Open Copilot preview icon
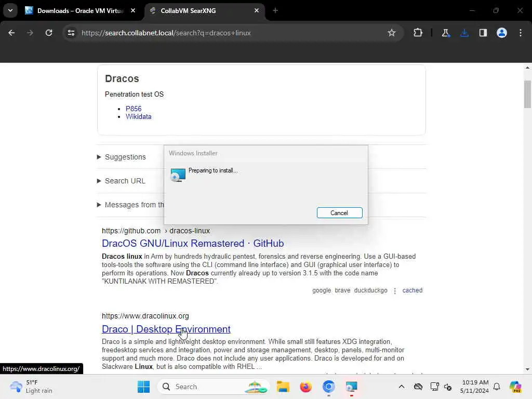Viewport: 532px width, 399px height. 515,387
